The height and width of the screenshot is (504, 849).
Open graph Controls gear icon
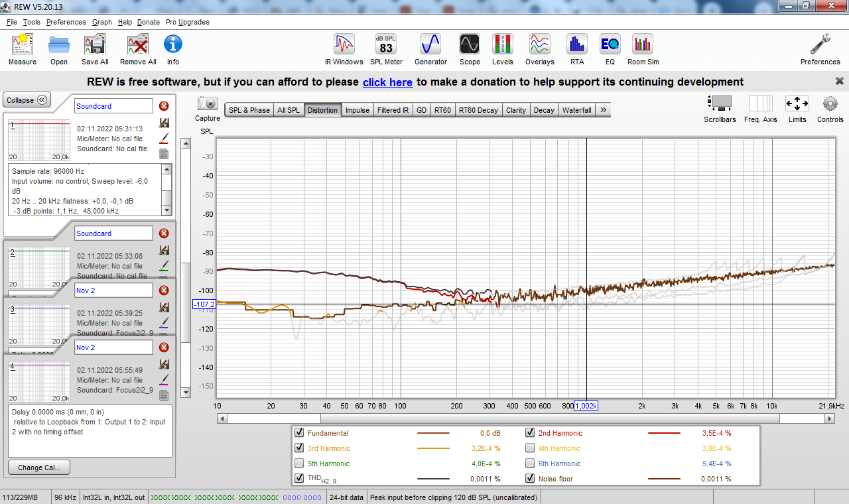click(830, 104)
